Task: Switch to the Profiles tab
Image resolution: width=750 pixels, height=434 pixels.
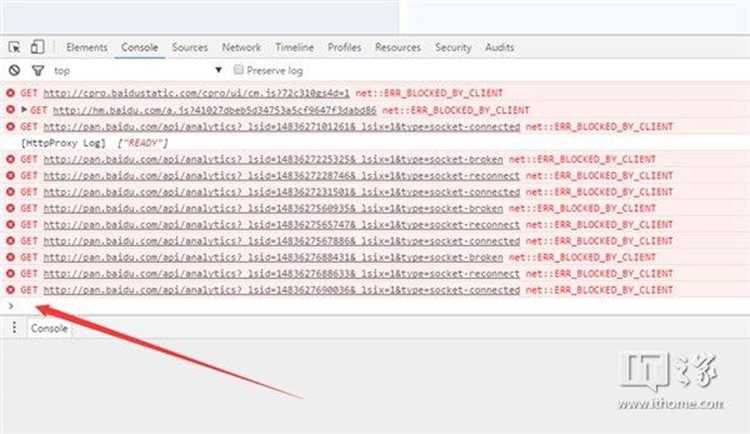Action: pyautogui.click(x=344, y=47)
